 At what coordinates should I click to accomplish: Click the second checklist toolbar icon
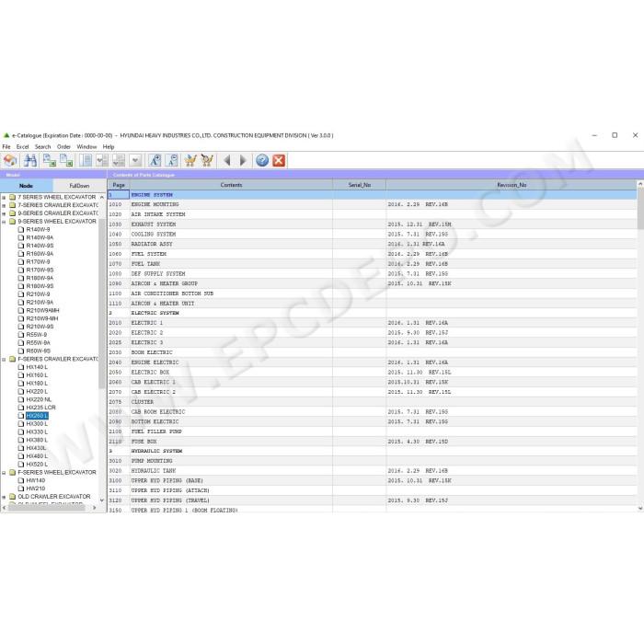119,160
